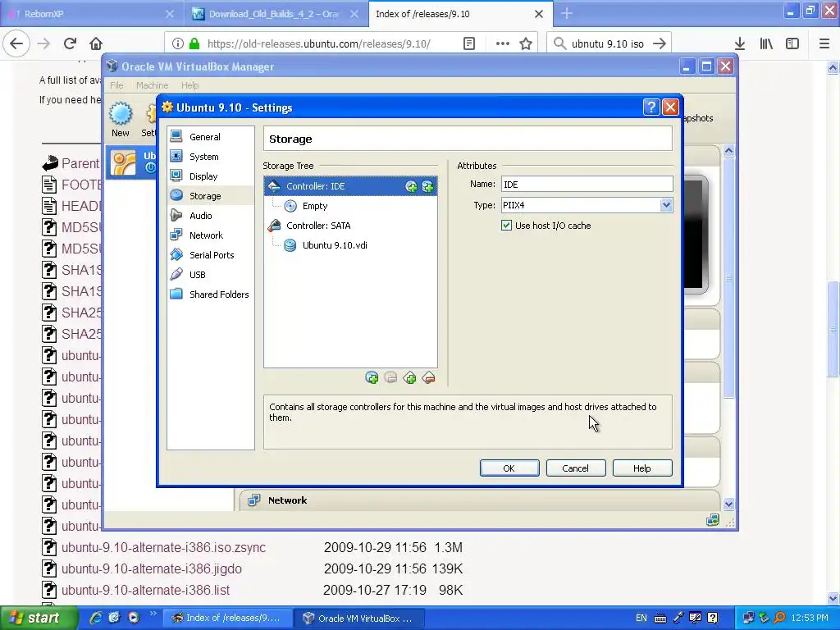Click New machine icon in VirtualBox toolbar
Viewport: 840px width, 630px height.
click(121, 120)
